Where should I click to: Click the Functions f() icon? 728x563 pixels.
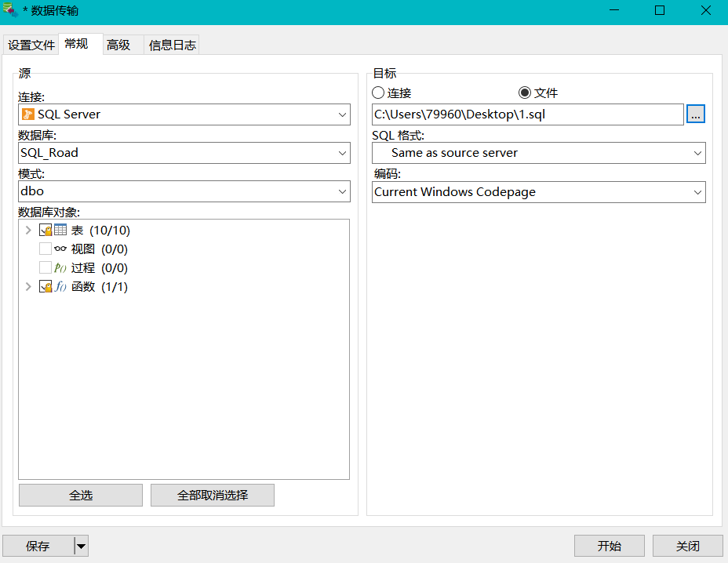coord(60,287)
